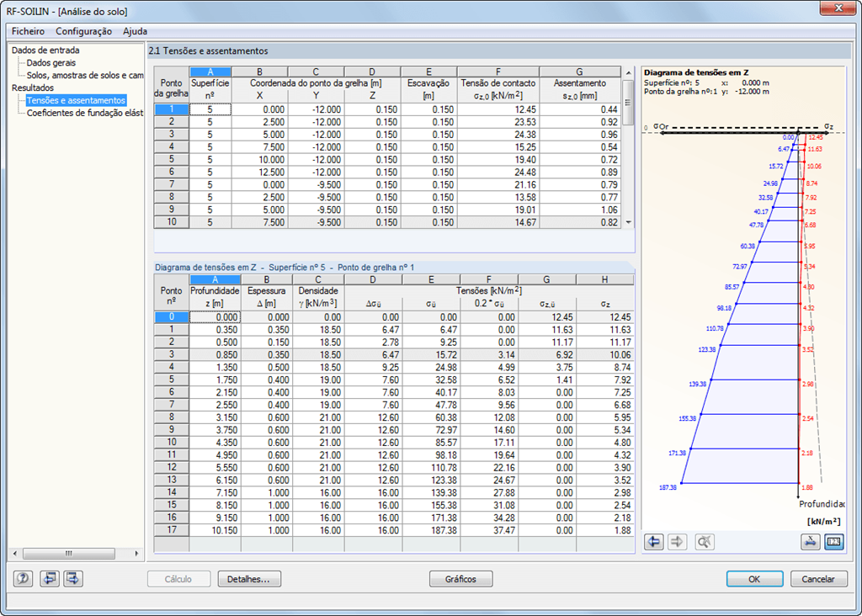Viewport: 862px width, 616px height.
Task: Select grid point row 5 header
Action: pos(172,159)
